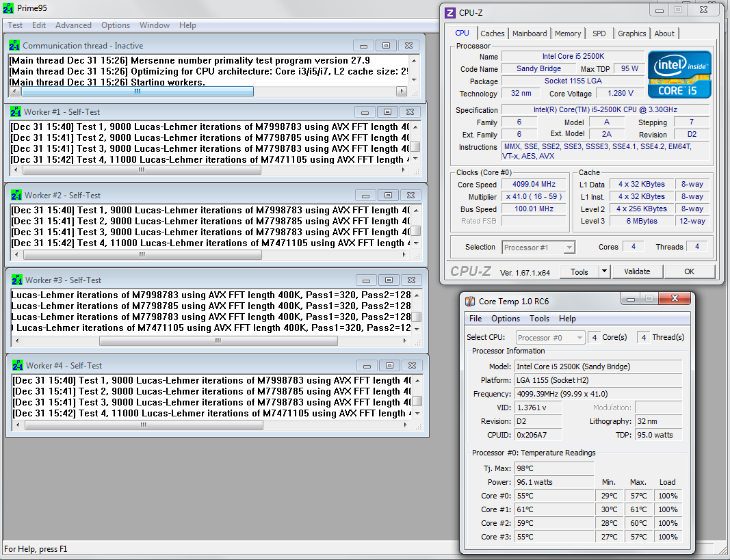
Task: Minimize the CPU-Z window
Action: tap(660, 10)
